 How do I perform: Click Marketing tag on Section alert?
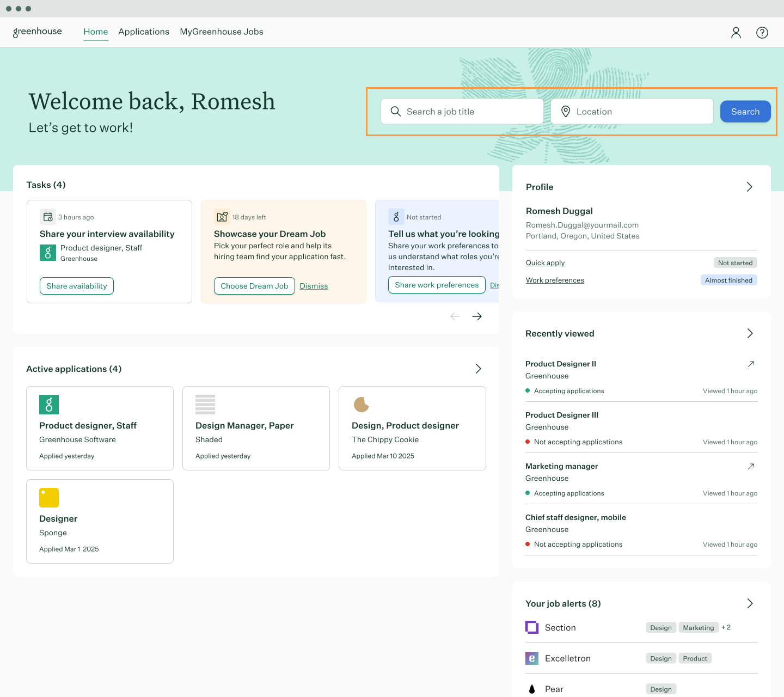click(699, 627)
